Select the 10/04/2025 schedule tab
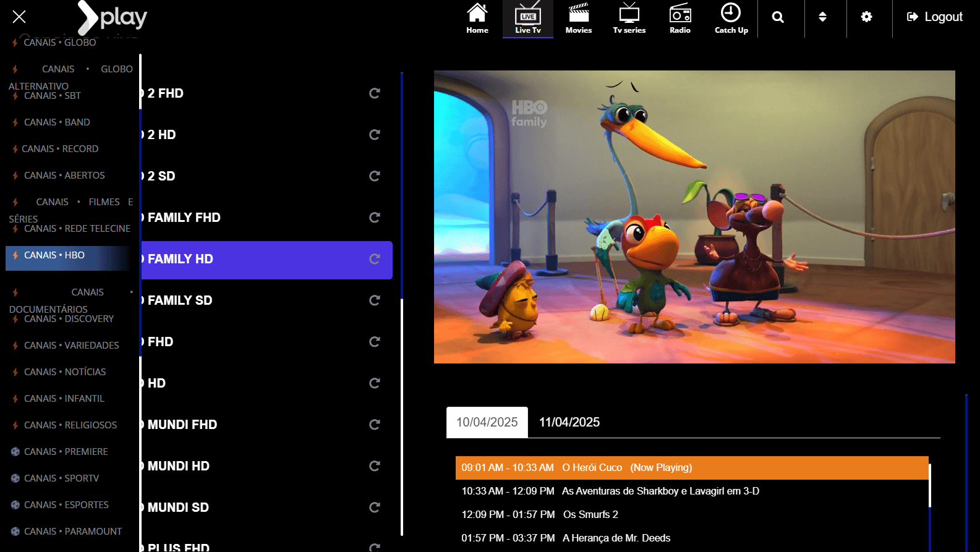This screenshot has width=980, height=552. point(487,422)
